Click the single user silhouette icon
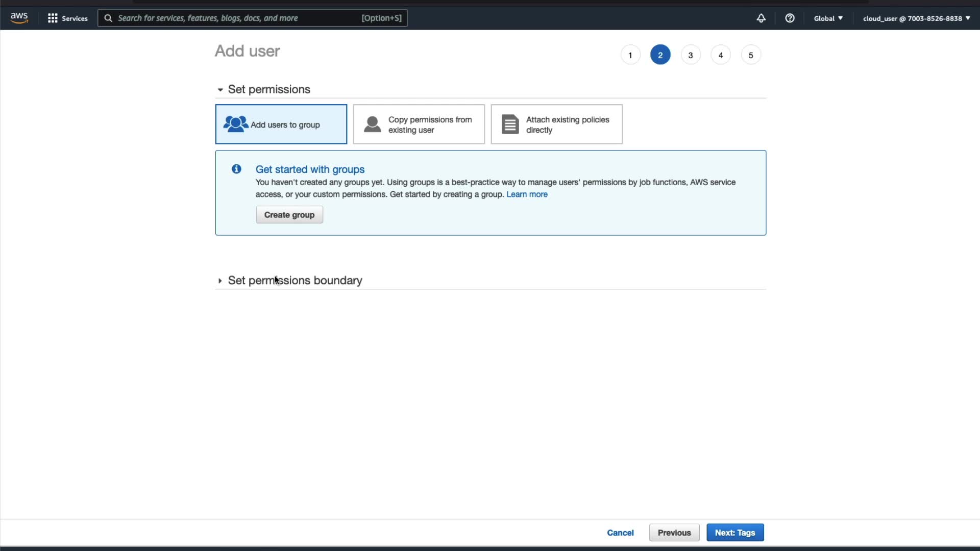The width and height of the screenshot is (980, 551). pos(372,124)
